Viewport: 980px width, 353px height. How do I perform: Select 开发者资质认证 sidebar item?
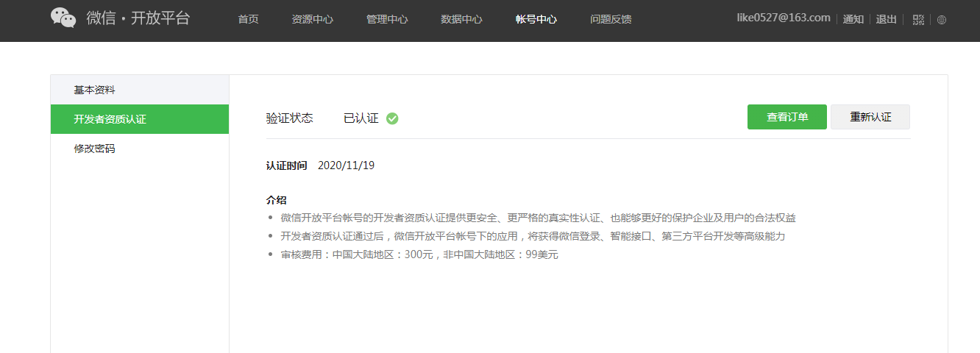[x=140, y=119]
